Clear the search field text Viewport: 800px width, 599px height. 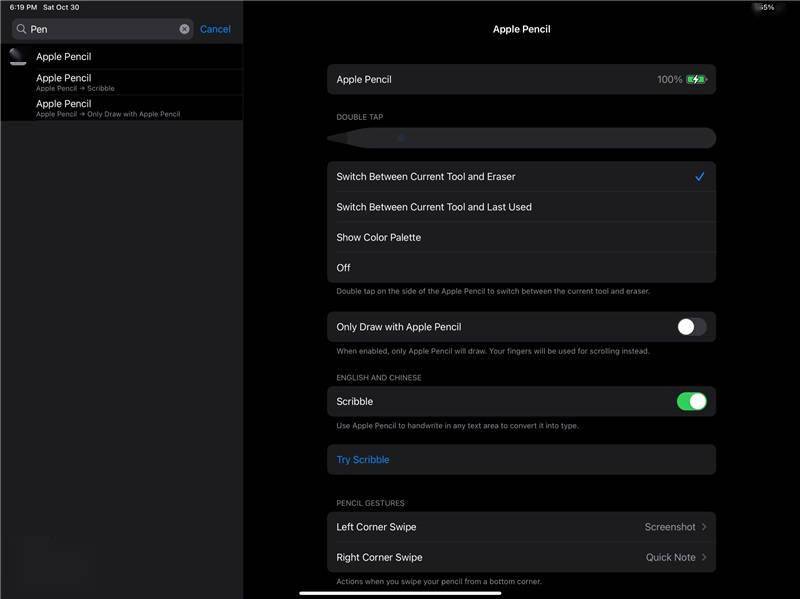tap(184, 30)
